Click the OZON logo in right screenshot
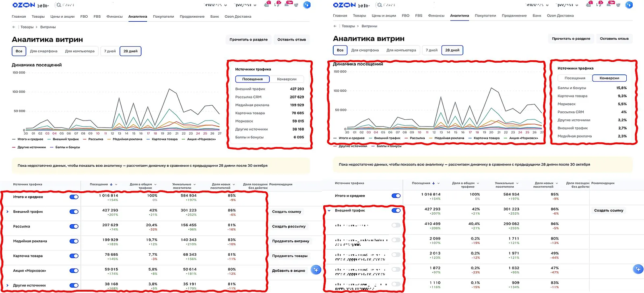The width and height of the screenshot is (644, 293). pos(345,5)
